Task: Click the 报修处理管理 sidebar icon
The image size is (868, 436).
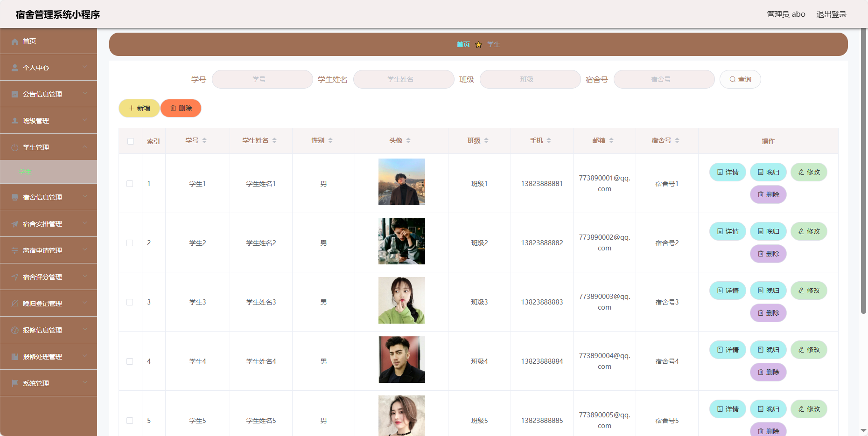Action: [x=15, y=357]
